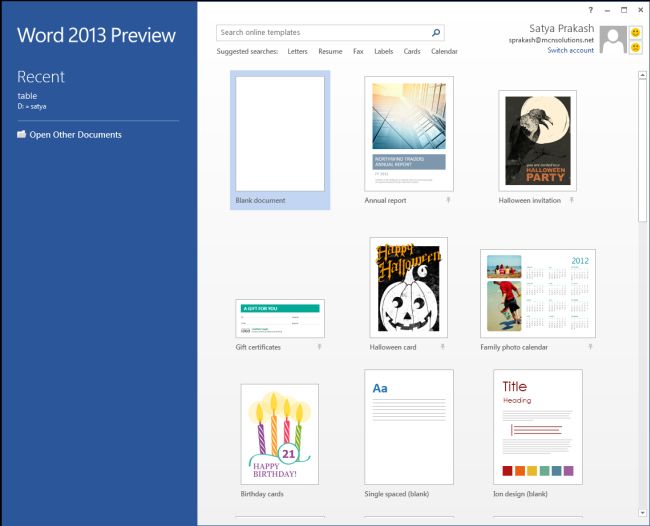Select the Resume suggested search
The height and width of the screenshot is (526, 650).
(330, 51)
